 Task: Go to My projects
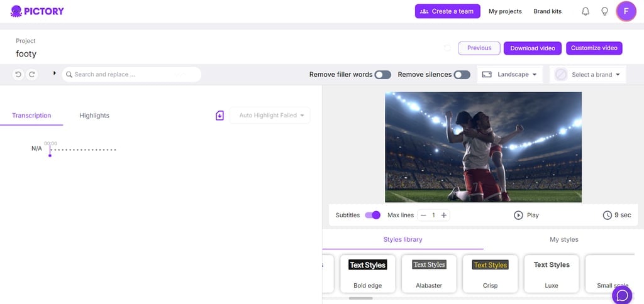505,11
